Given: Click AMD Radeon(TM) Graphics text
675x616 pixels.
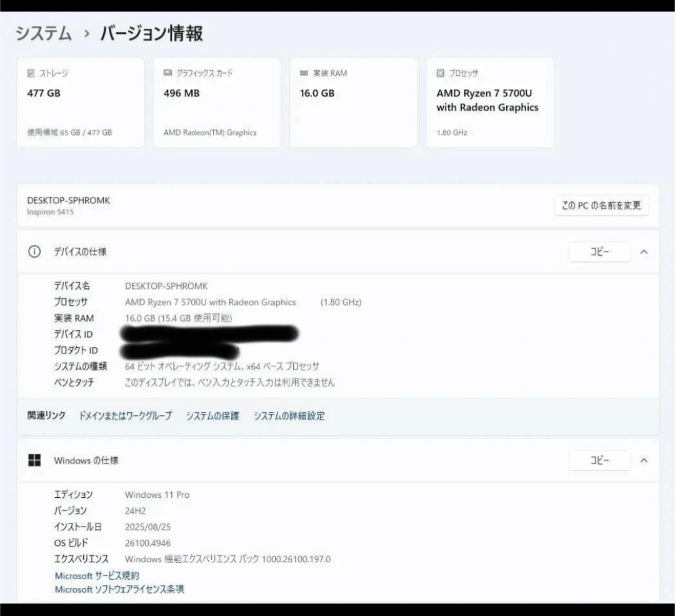Looking at the screenshot, I should click(x=210, y=132).
